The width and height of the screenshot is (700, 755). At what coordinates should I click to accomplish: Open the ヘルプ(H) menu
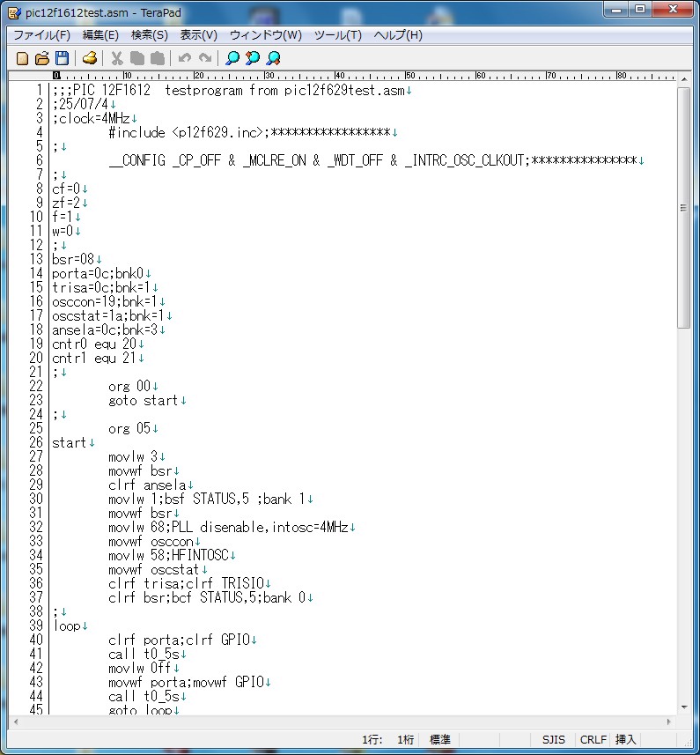pyautogui.click(x=398, y=35)
